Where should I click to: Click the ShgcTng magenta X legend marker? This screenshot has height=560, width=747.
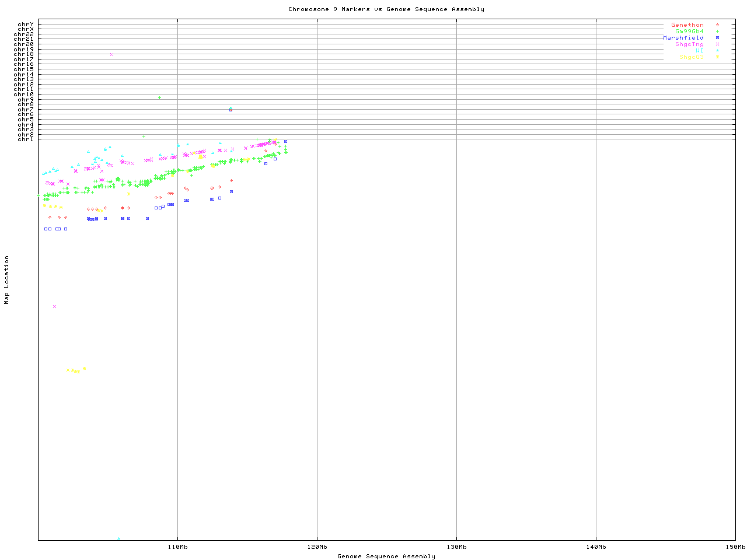point(717,44)
